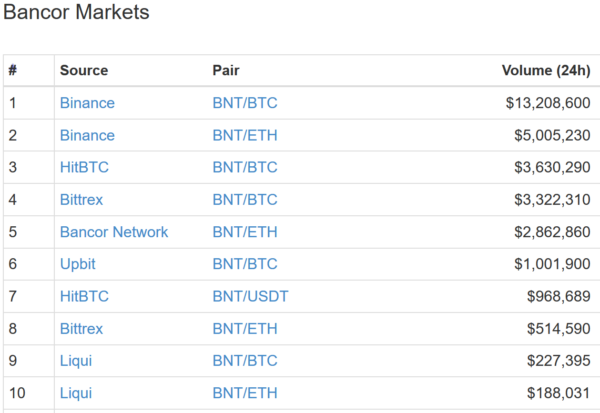Open the BNT/BTC pair for Upbit
The width and height of the screenshot is (600, 413).
click(x=245, y=264)
